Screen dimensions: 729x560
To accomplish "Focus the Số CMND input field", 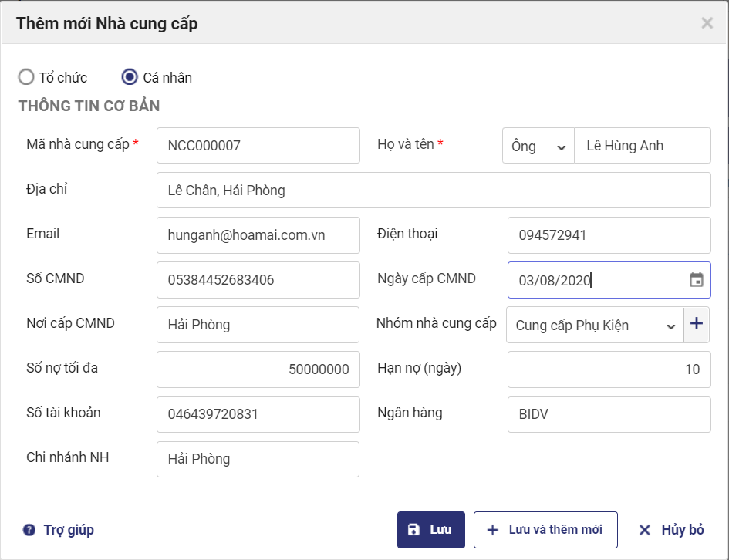I will pyautogui.click(x=258, y=280).
